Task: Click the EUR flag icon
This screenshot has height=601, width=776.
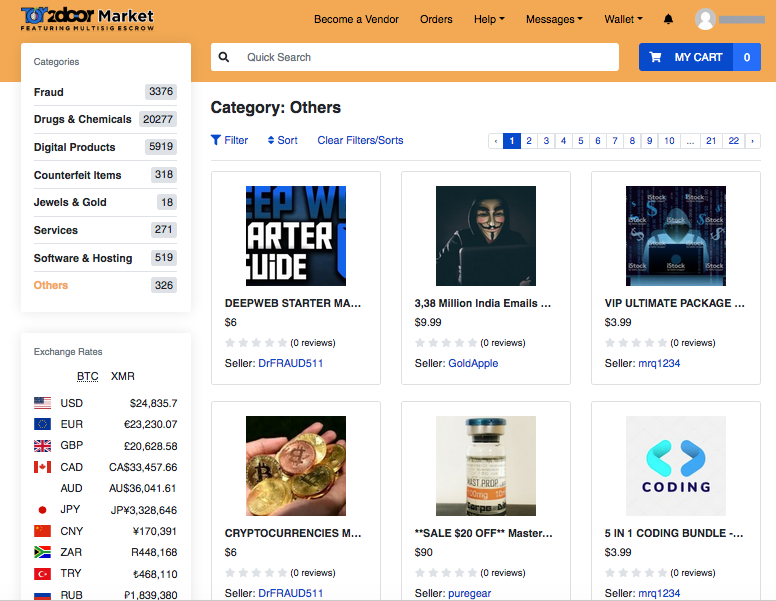Action: pos(43,424)
